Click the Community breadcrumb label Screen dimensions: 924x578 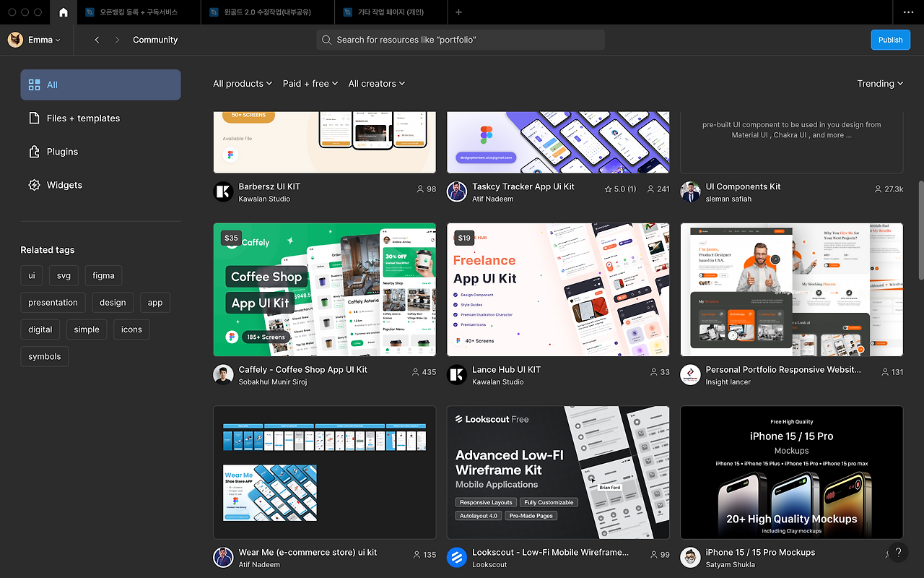(155, 40)
